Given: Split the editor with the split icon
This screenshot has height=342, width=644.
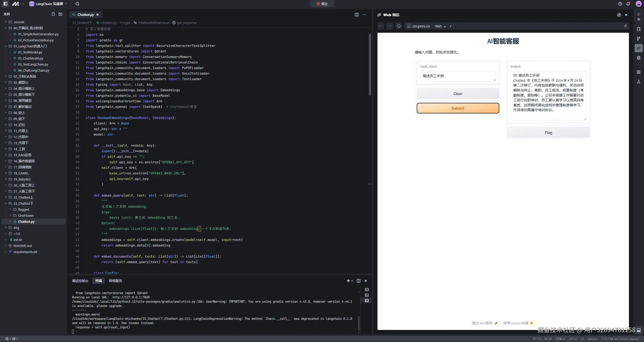Looking at the screenshot, I should pos(356,15).
